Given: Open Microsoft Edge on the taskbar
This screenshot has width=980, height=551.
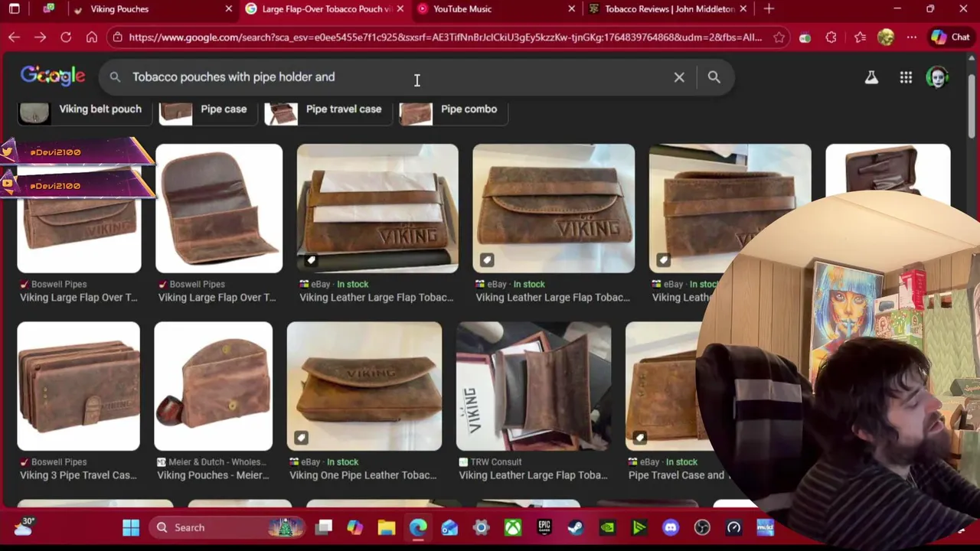Looking at the screenshot, I should point(418,527).
